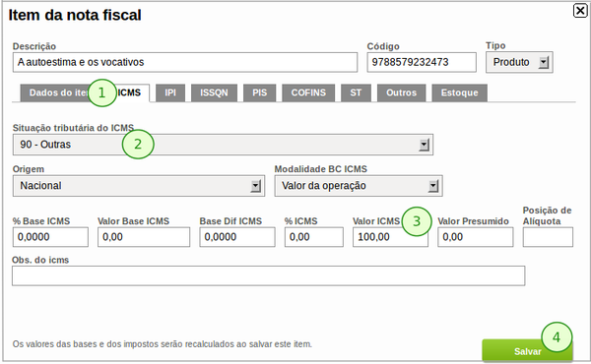
Task: Expand the Modalidade BC ICMS dropdown
Action: click(359, 186)
